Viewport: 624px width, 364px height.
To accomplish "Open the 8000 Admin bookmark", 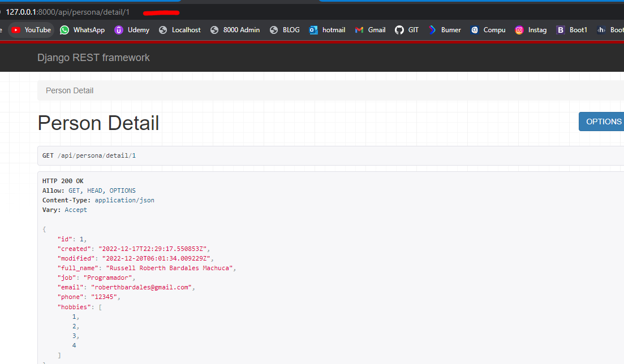I will [x=235, y=30].
